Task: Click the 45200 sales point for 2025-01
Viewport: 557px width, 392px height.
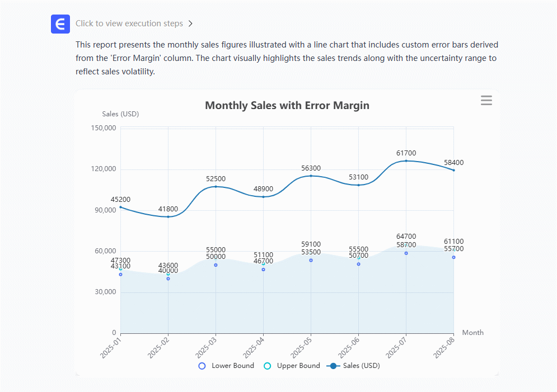Action: click(x=120, y=207)
